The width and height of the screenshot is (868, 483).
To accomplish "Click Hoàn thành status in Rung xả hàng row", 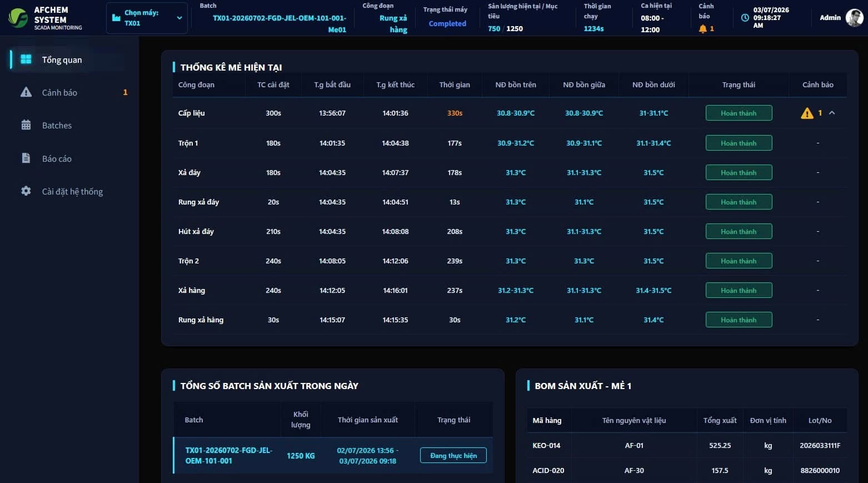I will pos(739,320).
